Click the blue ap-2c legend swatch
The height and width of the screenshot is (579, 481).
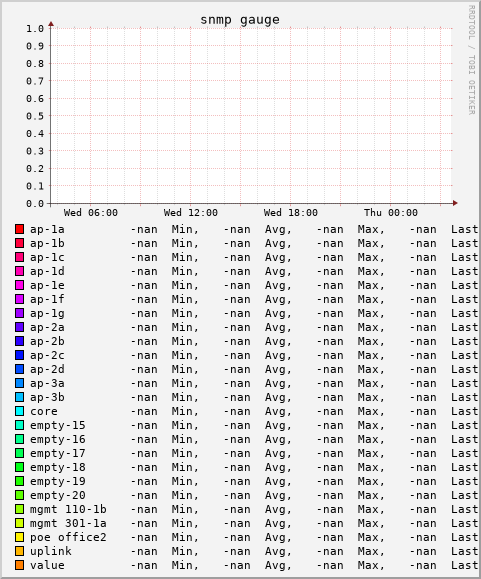coord(20,355)
